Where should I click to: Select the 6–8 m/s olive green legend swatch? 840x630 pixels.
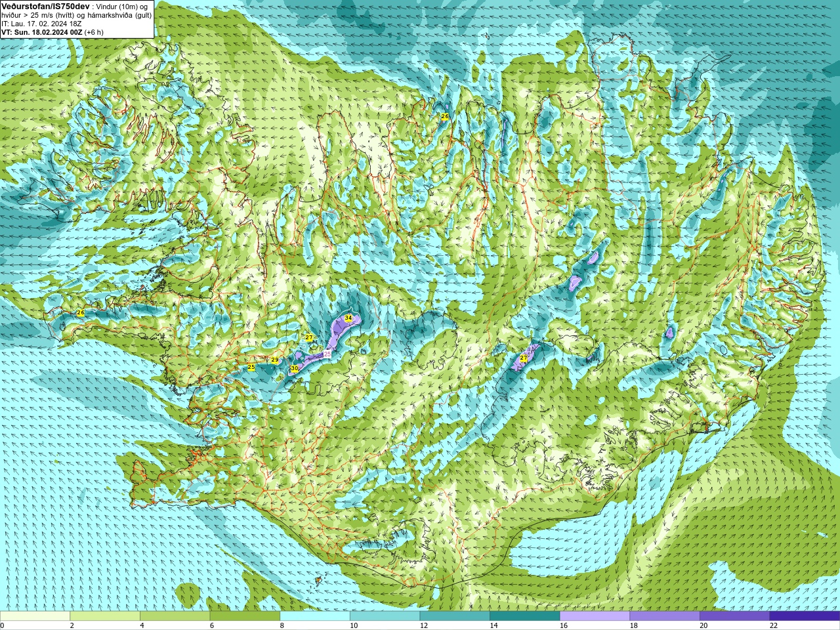click(245, 616)
